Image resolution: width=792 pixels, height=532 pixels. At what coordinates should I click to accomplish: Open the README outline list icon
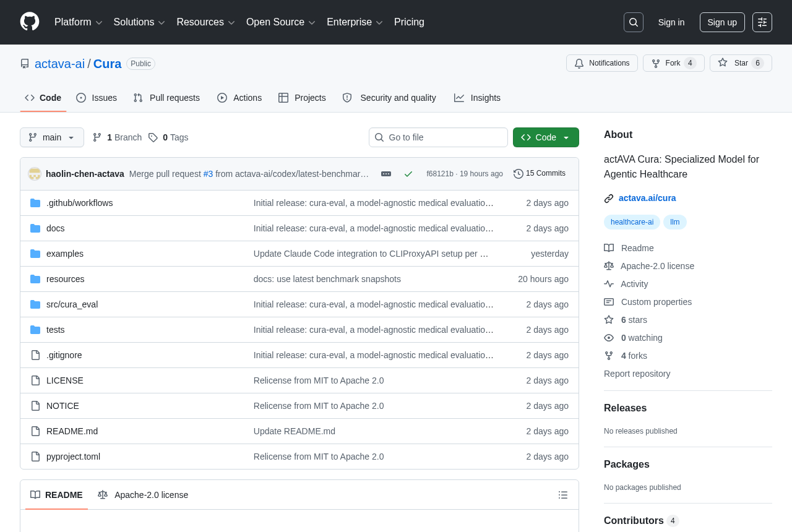pos(563,495)
